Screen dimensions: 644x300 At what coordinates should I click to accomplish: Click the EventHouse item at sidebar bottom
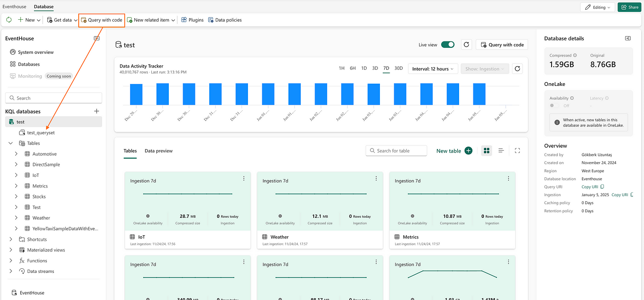point(28,293)
